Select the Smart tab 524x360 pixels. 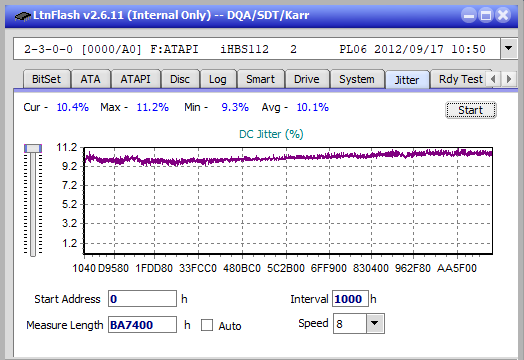[260, 79]
